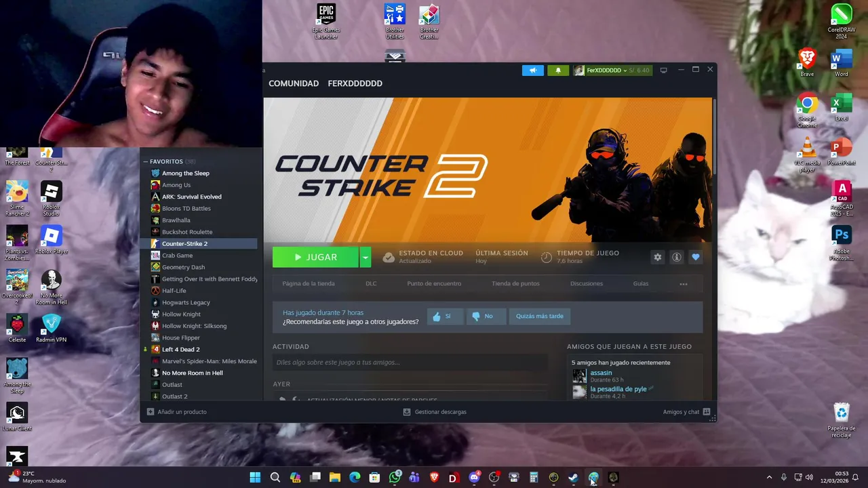Click Añadir un producto
868x488 pixels.
pyautogui.click(x=177, y=412)
